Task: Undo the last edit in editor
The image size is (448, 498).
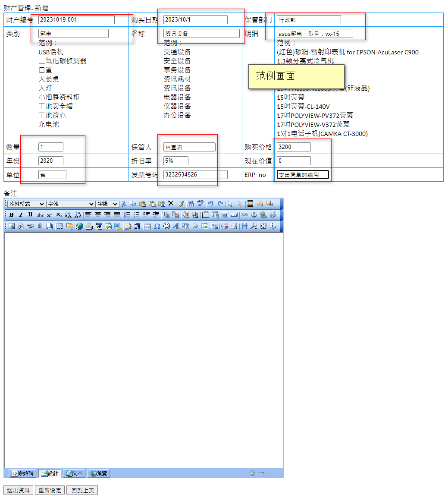Action: tap(211, 204)
